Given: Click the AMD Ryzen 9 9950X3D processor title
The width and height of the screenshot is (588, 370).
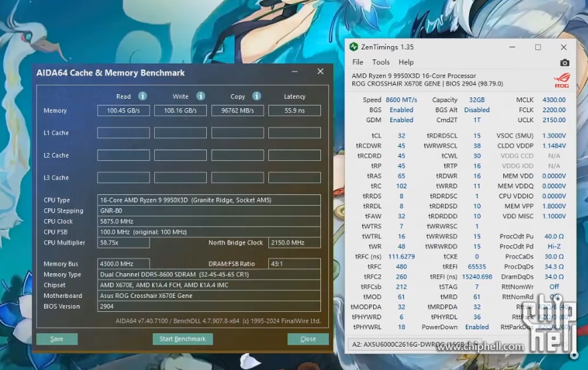Looking at the screenshot, I should (414, 75).
